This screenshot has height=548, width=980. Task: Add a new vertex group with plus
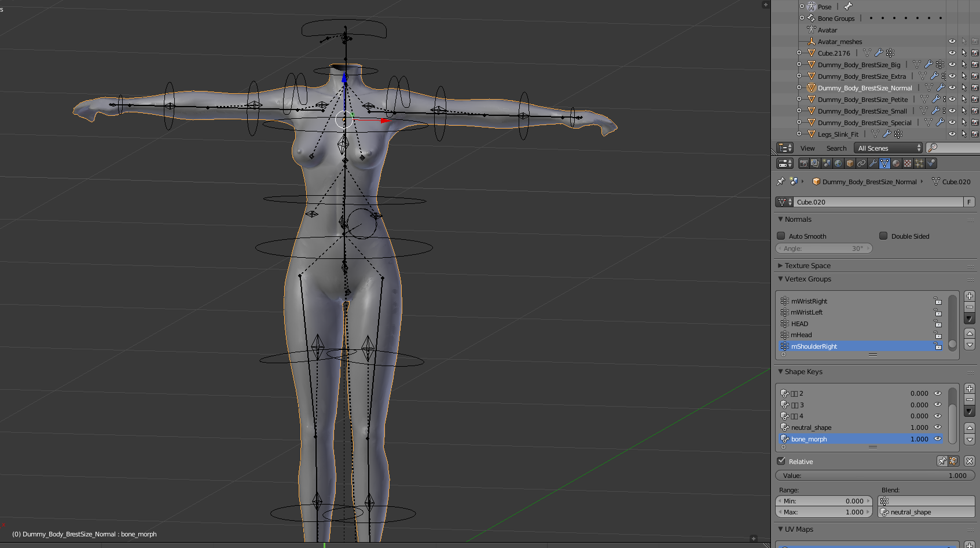coord(970,296)
